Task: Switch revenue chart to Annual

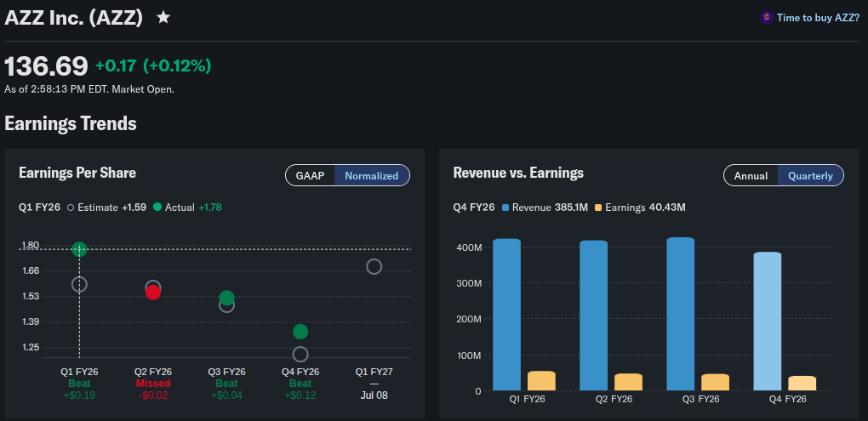Action: [x=751, y=176]
